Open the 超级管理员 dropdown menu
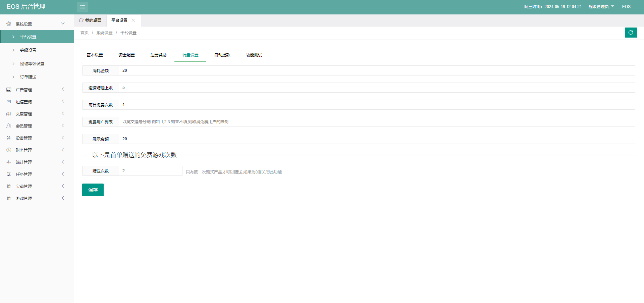The image size is (644, 303). (x=601, y=7)
